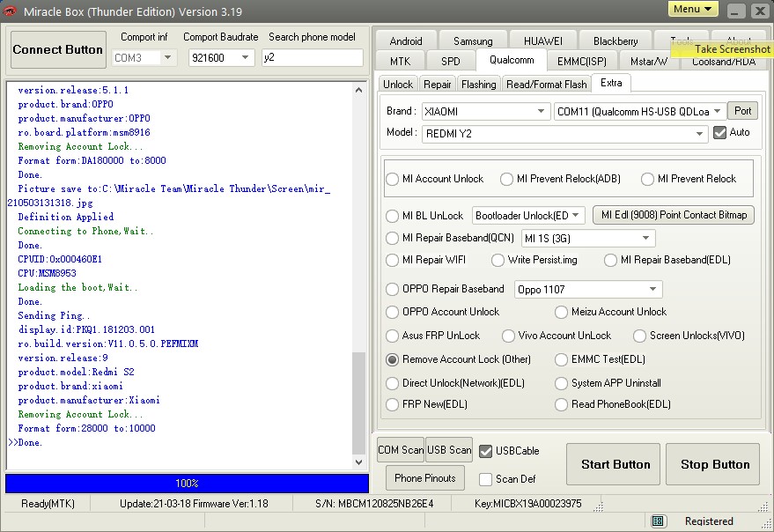Uncheck the USBCable checkbox
Viewport: 774px width, 532px height.
click(x=486, y=451)
